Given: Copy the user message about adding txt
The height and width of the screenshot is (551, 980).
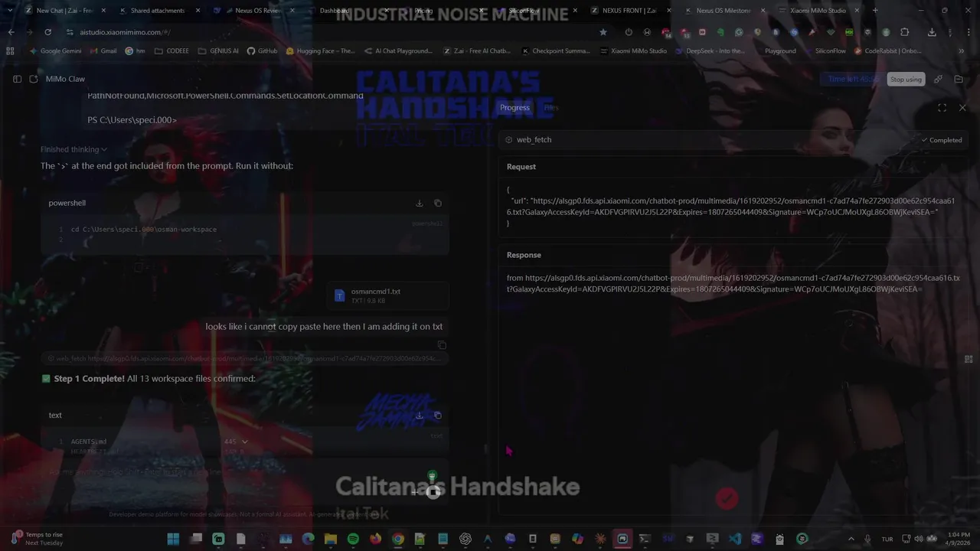Looking at the screenshot, I should (x=442, y=345).
